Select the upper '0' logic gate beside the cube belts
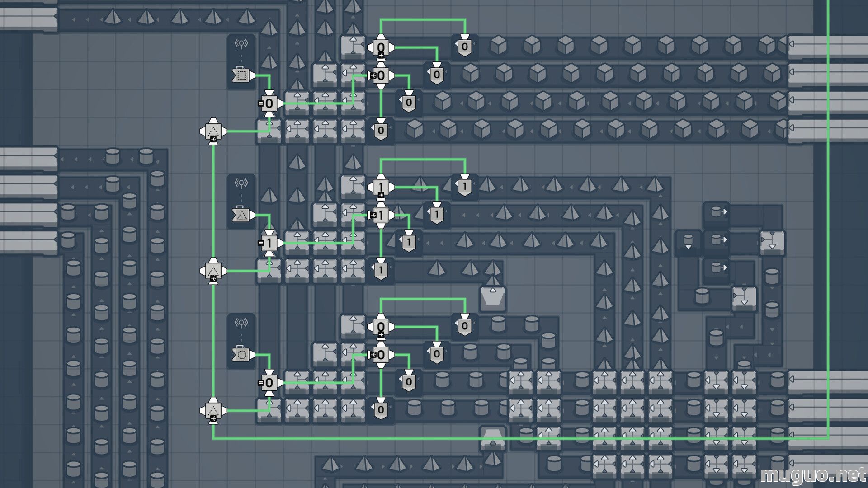Image resolution: width=868 pixels, height=488 pixels. (381, 47)
